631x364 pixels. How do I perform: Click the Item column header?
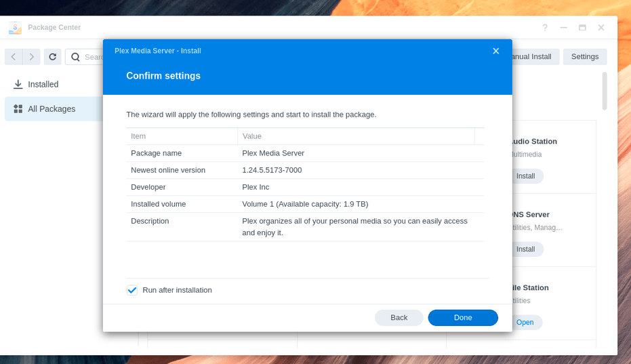182,136
